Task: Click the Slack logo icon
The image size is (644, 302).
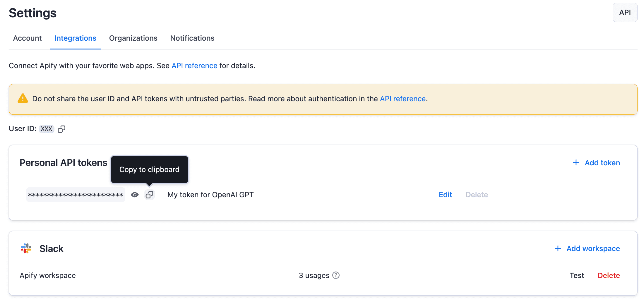Action: 26,248
